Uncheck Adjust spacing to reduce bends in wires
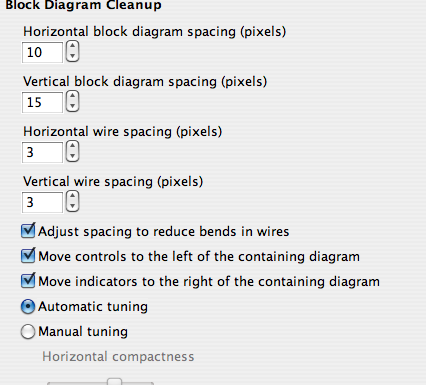This screenshot has width=426, height=385. tap(28, 231)
